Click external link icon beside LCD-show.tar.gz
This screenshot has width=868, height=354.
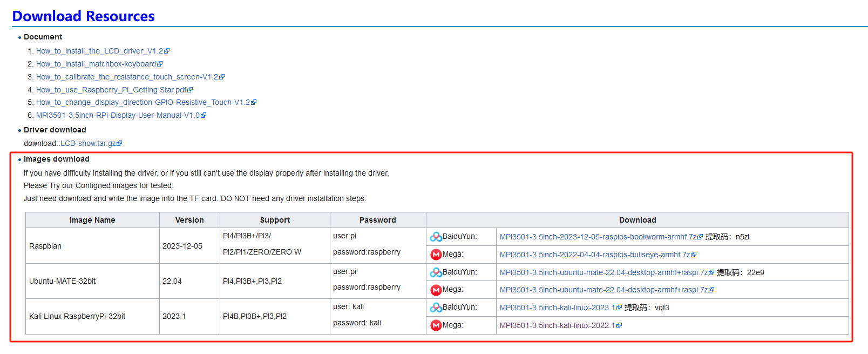click(x=120, y=144)
